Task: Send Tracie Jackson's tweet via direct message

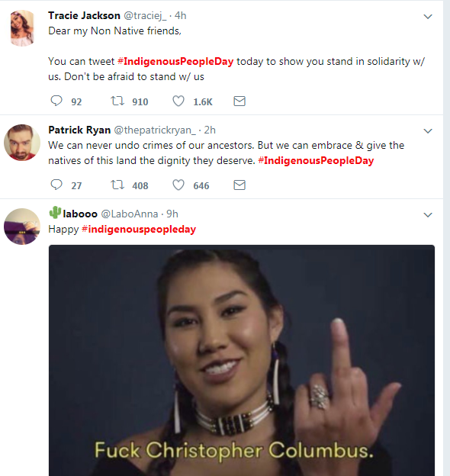Action: [x=239, y=101]
